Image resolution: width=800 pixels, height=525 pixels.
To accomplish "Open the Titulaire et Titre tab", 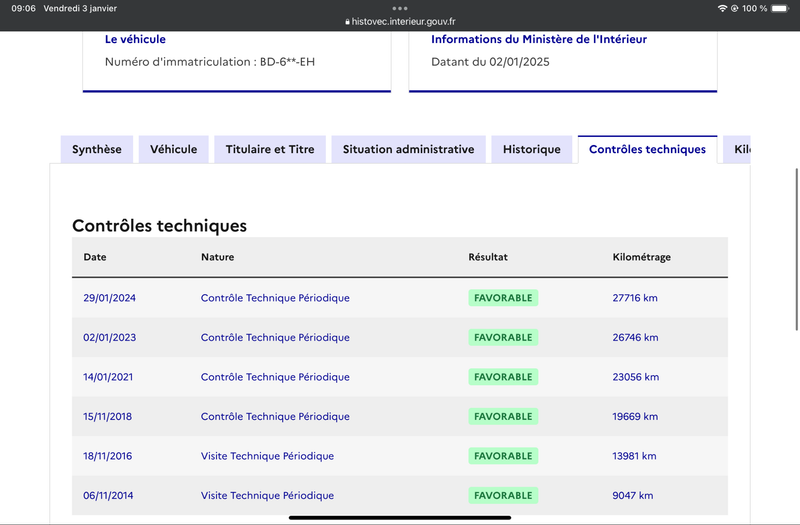I will (x=270, y=149).
